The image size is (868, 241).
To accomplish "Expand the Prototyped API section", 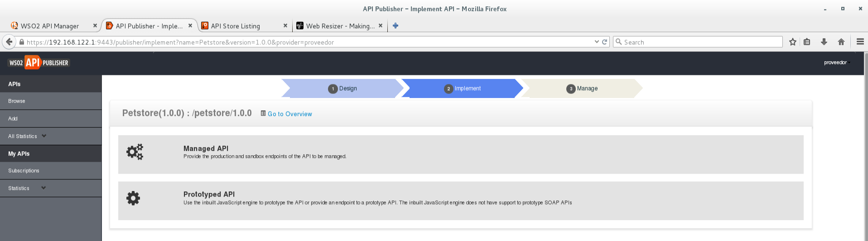I will 461,201.
